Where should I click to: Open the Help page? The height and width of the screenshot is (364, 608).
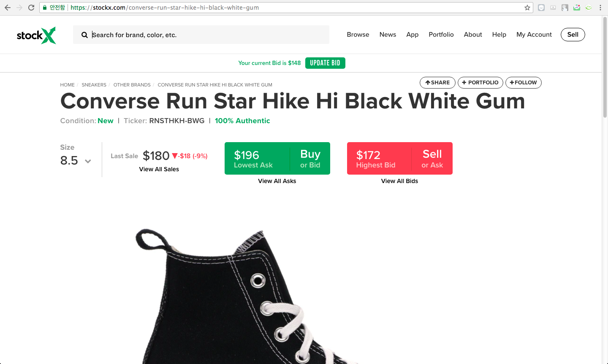499,35
